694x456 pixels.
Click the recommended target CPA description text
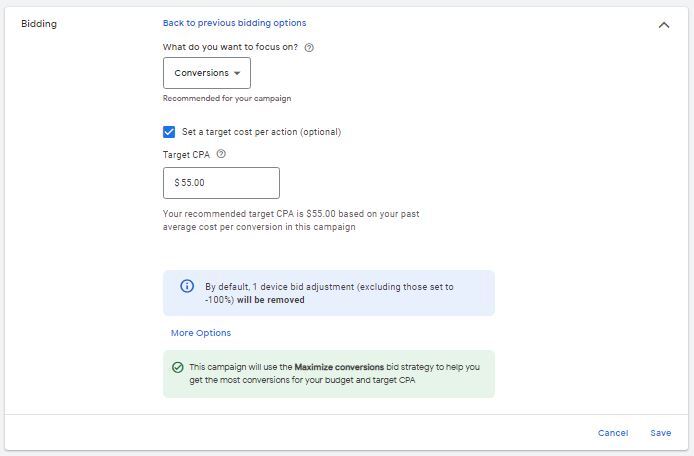(x=289, y=220)
